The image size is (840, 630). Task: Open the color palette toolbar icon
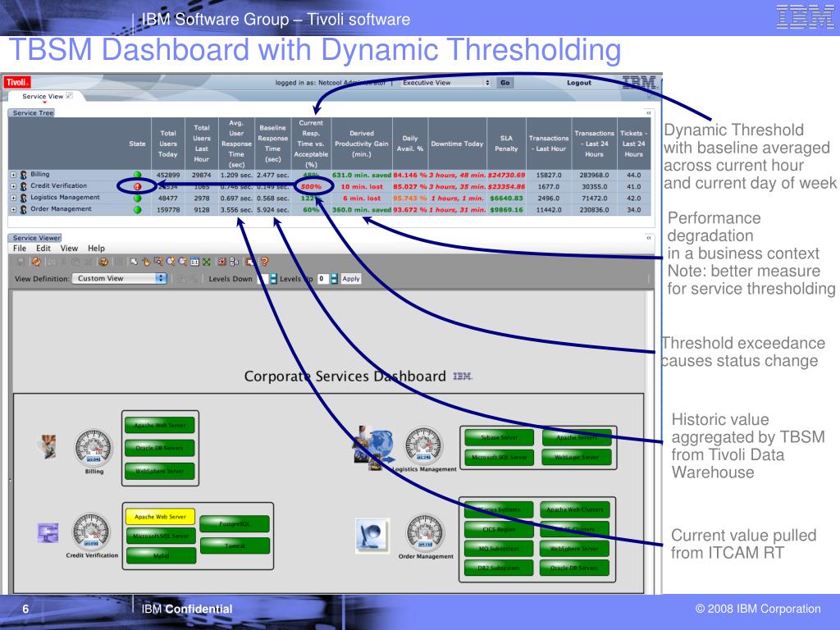104,262
